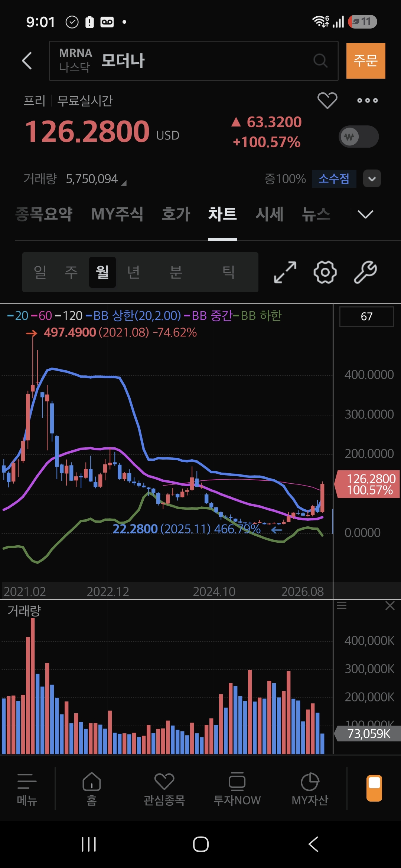Select the yearly 년 chart period
401x868 pixels.
click(x=134, y=272)
